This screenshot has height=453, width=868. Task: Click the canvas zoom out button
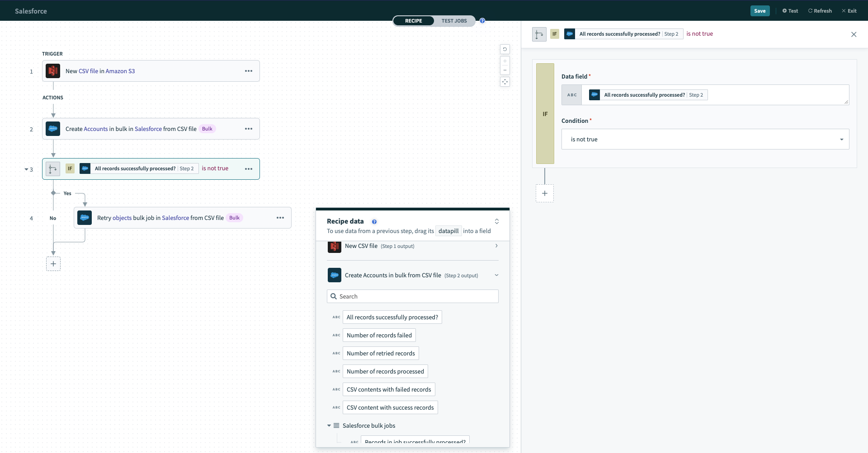click(x=505, y=70)
